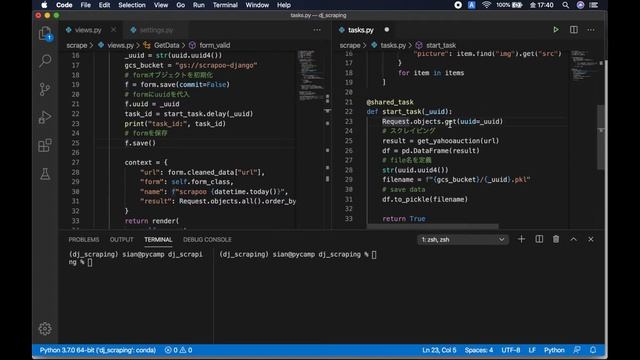This screenshot has height=360, width=640.
Task: Click the unsaved dot on tasks.py tab
Action: (387, 29)
